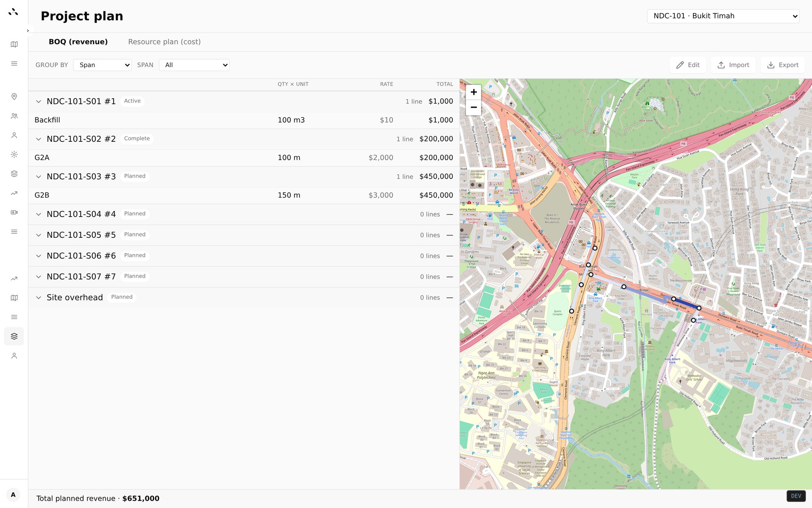Screen dimensions: 812x508
Task: Open the team (two people) icon in sidebar
Action: (14, 116)
